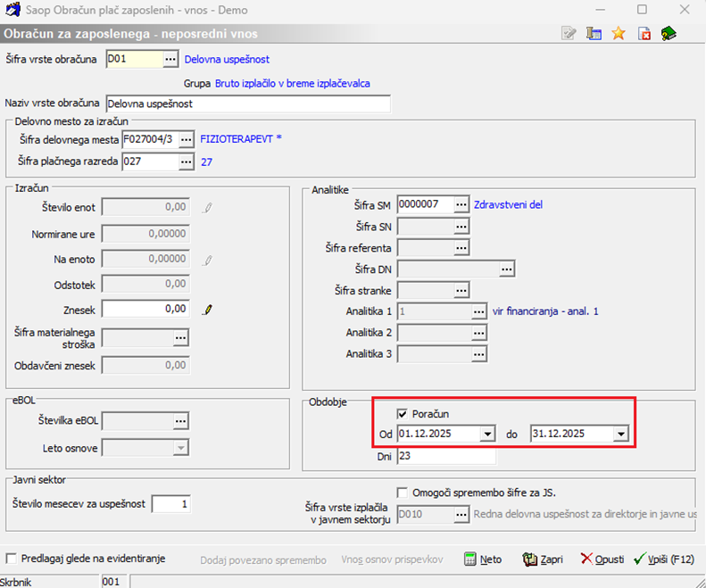
Task: Open lookup for Šifra referenta
Action: (x=461, y=247)
